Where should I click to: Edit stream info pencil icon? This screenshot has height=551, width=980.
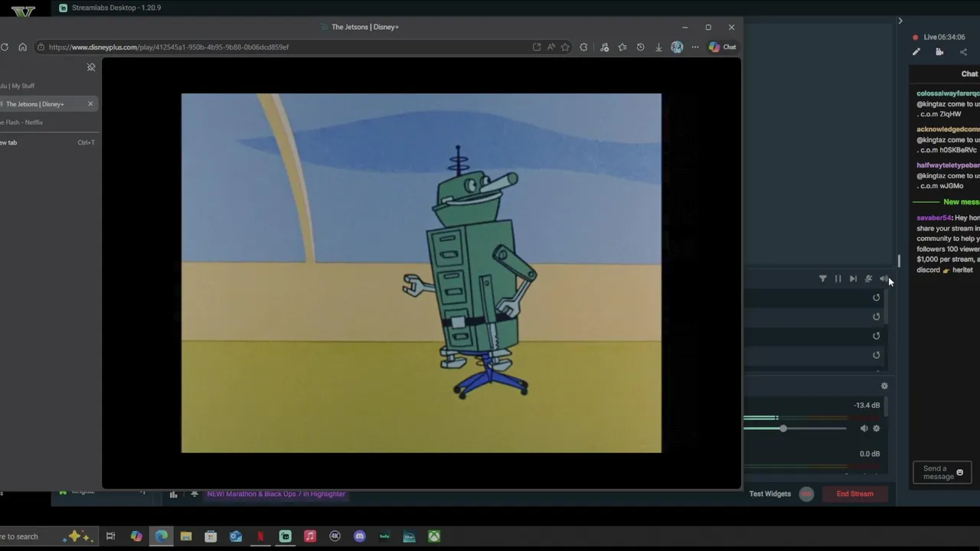(x=916, y=52)
